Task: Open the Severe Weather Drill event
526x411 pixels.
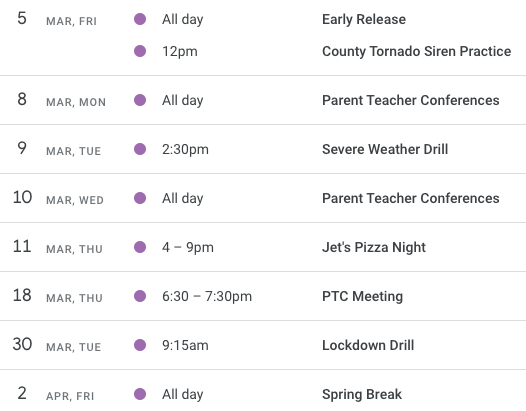Action: 385,149
